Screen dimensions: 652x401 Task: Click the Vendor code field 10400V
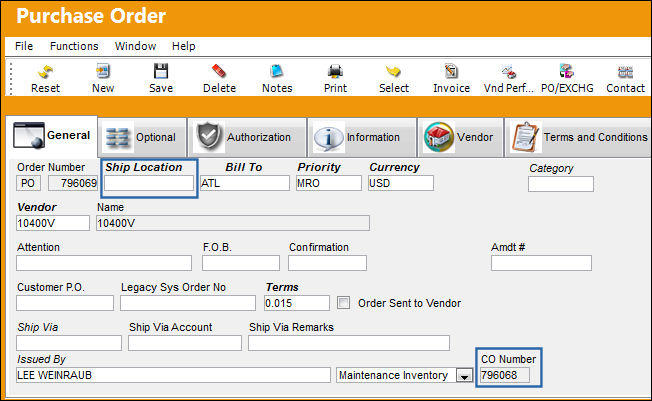click(x=53, y=223)
